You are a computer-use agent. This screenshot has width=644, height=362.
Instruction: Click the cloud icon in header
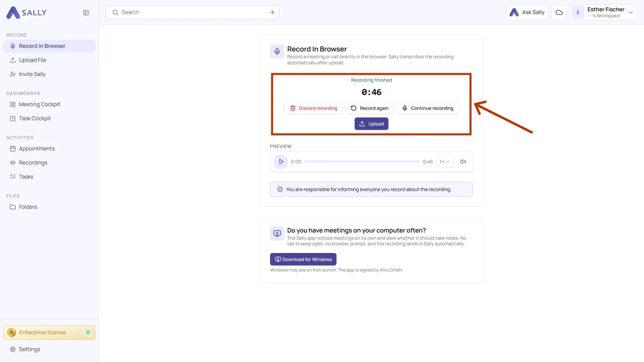point(559,12)
